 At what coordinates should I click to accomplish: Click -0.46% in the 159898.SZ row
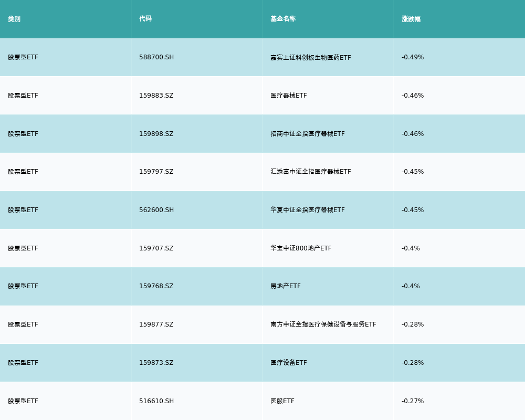413,134
